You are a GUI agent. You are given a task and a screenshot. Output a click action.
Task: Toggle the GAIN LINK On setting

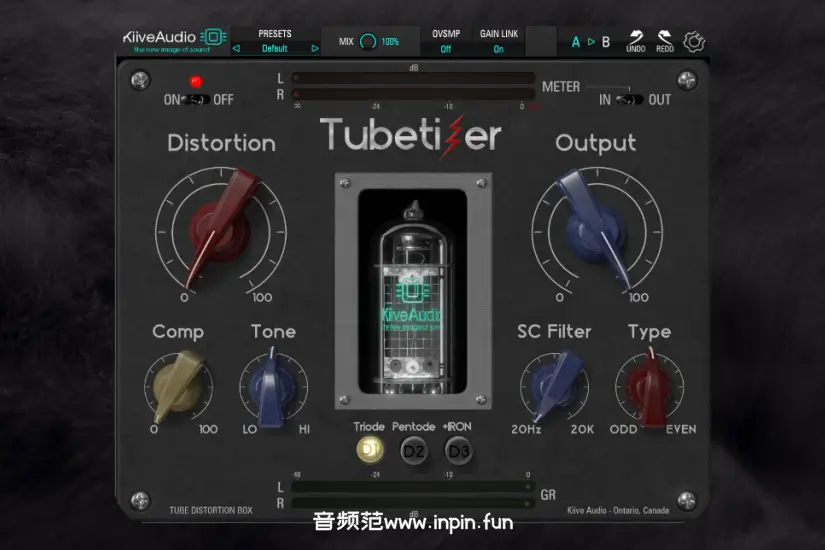498,49
